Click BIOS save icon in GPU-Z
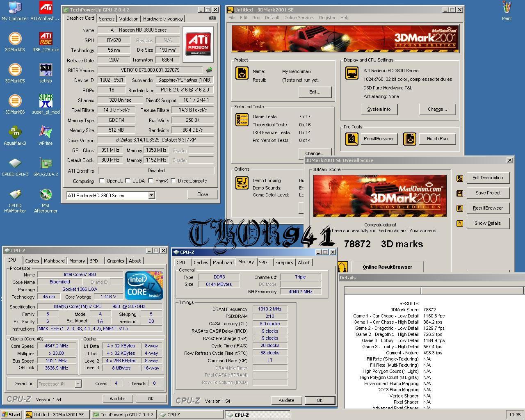This screenshot has width=525, height=420. (x=209, y=70)
